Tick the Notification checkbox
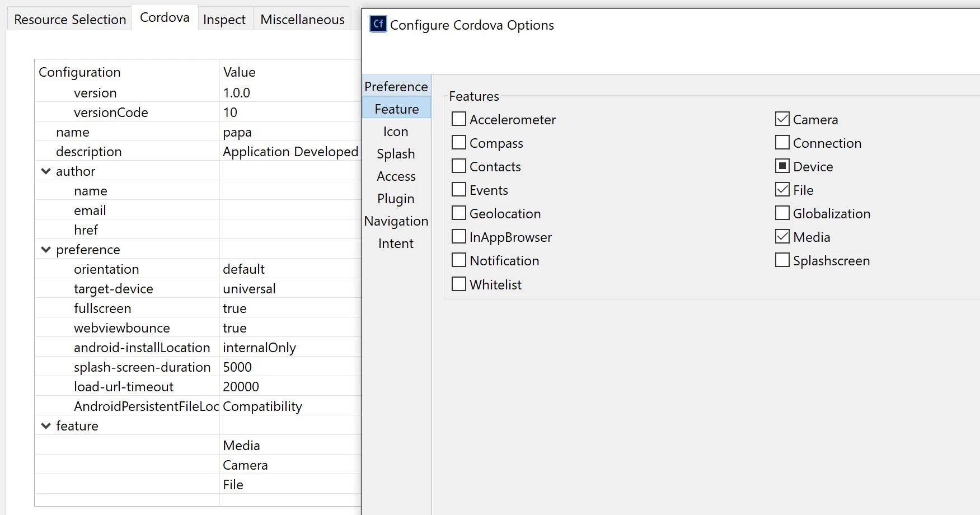The image size is (980, 515). 459,260
